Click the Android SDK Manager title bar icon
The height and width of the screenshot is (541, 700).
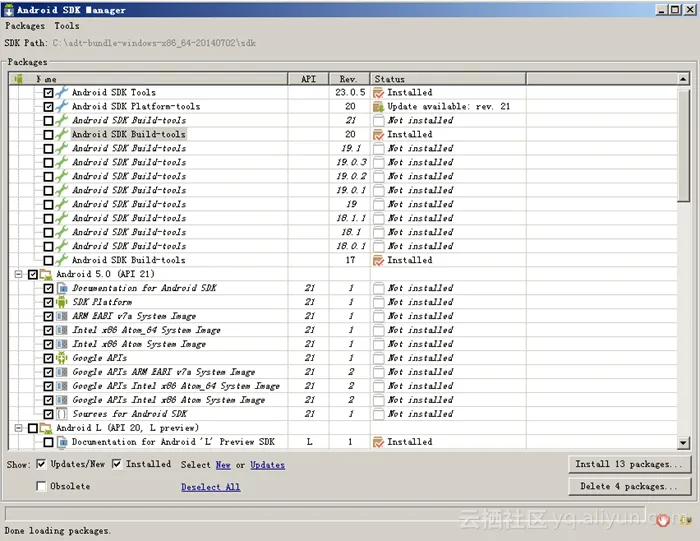click(x=9, y=10)
